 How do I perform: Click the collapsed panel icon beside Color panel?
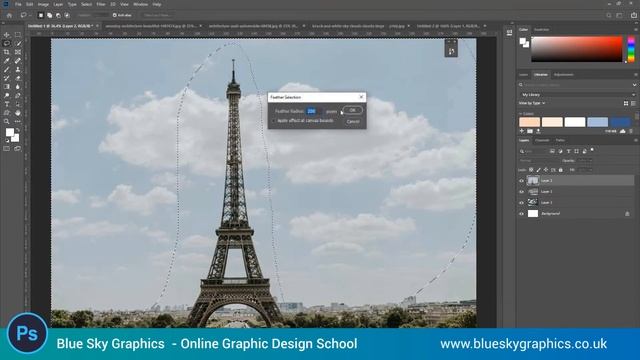[509, 33]
